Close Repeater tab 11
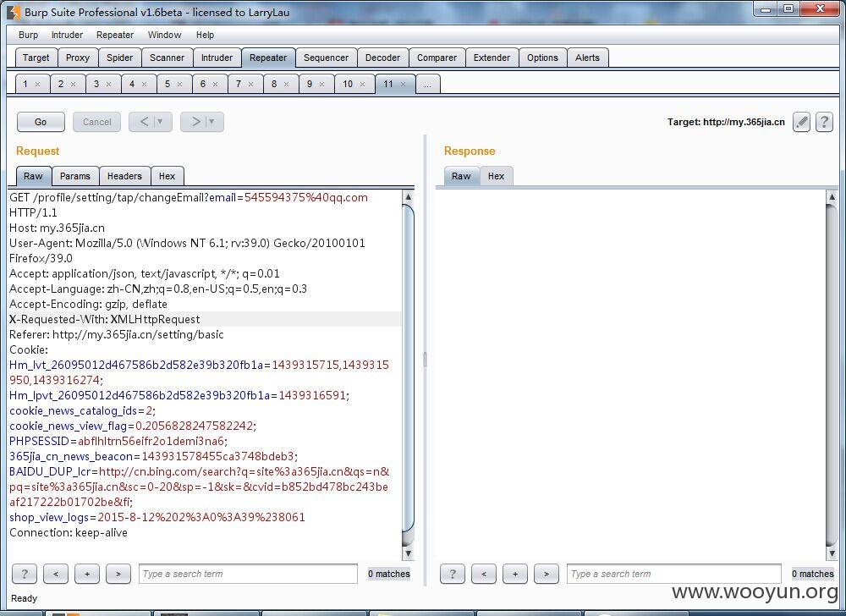 403,84
